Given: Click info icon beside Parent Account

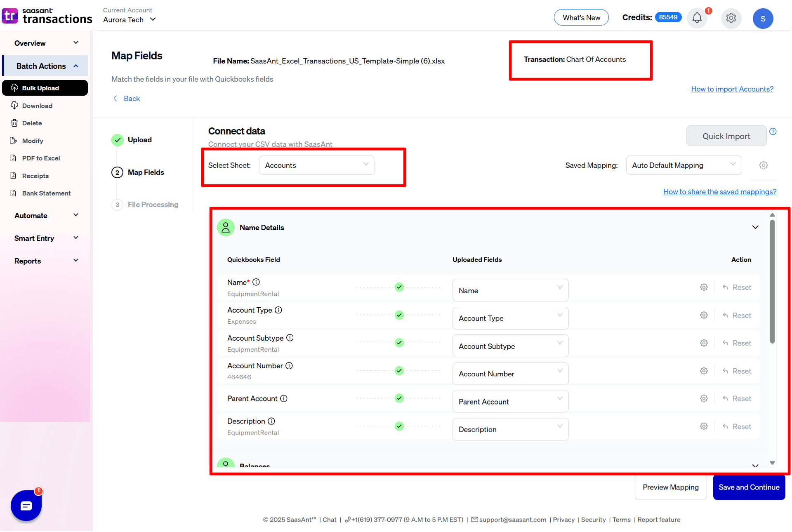Looking at the screenshot, I should pyautogui.click(x=284, y=399).
